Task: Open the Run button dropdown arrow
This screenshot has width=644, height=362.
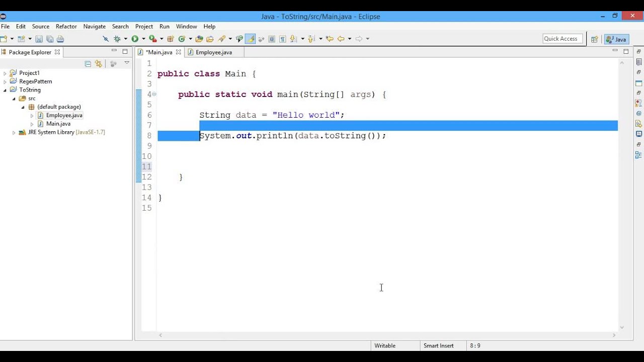Action: (143, 39)
